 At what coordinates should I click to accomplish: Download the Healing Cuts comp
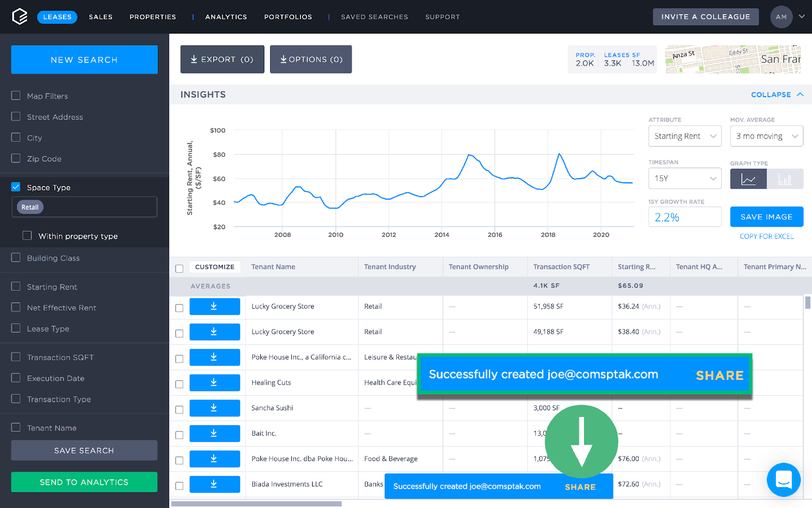pyautogui.click(x=215, y=383)
